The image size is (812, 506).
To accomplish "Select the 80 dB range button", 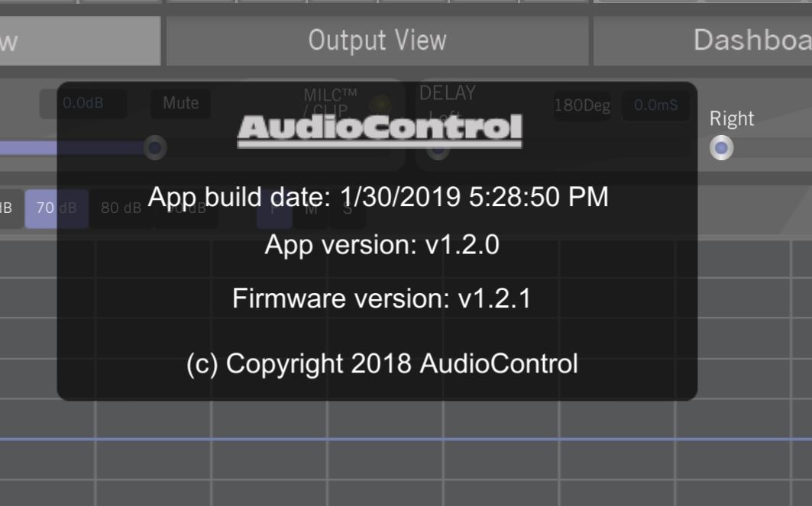I will coord(121,208).
